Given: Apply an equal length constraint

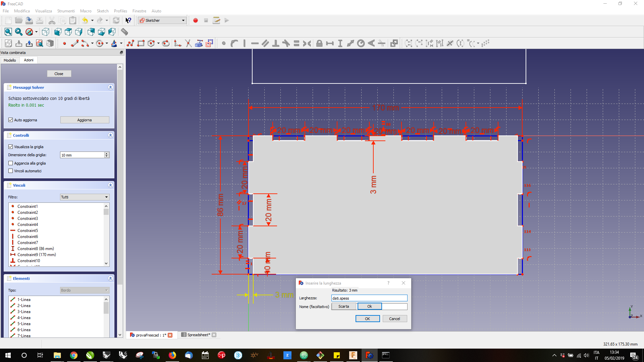Looking at the screenshot, I should [x=297, y=43].
